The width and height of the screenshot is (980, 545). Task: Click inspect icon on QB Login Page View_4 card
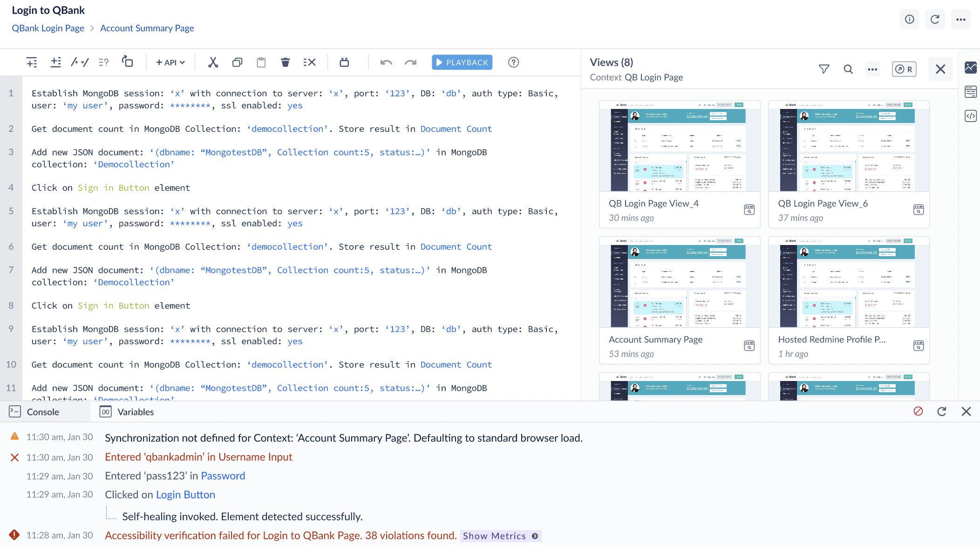click(749, 210)
